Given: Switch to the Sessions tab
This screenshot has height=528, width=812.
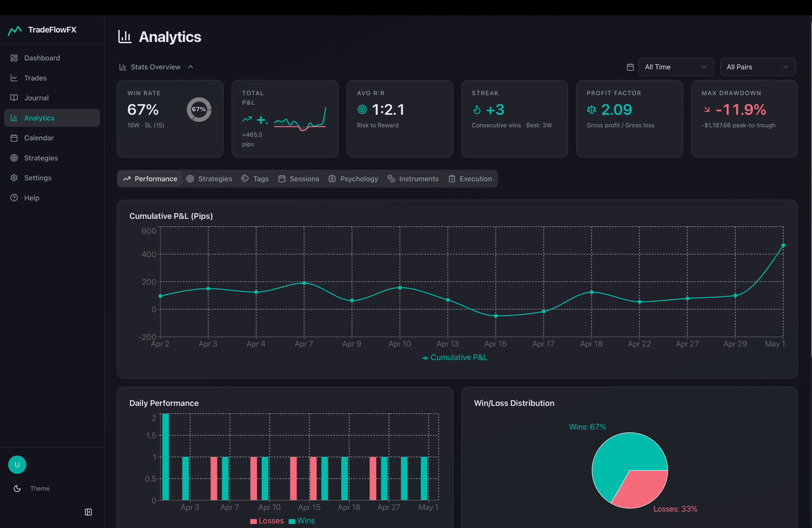Looking at the screenshot, I should (299, 179).
